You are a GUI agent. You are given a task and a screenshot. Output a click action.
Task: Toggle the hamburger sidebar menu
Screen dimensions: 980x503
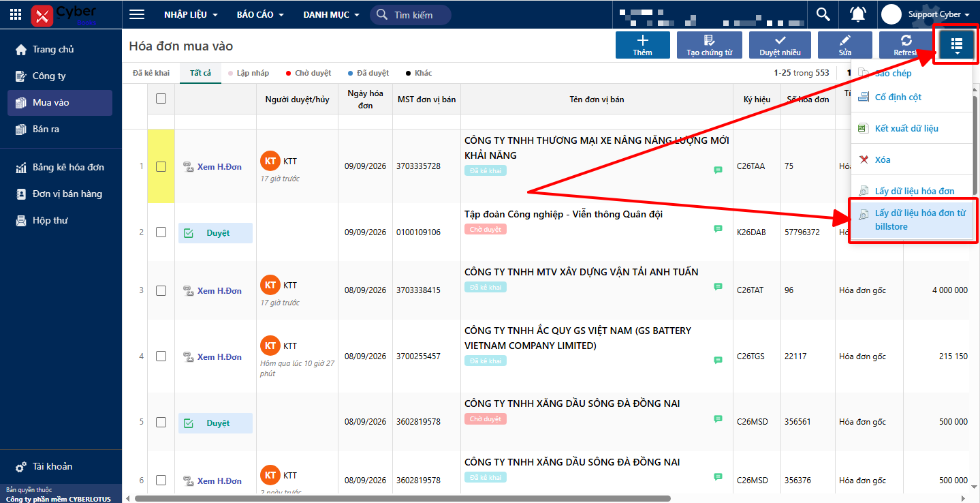[x=137, y=14]
